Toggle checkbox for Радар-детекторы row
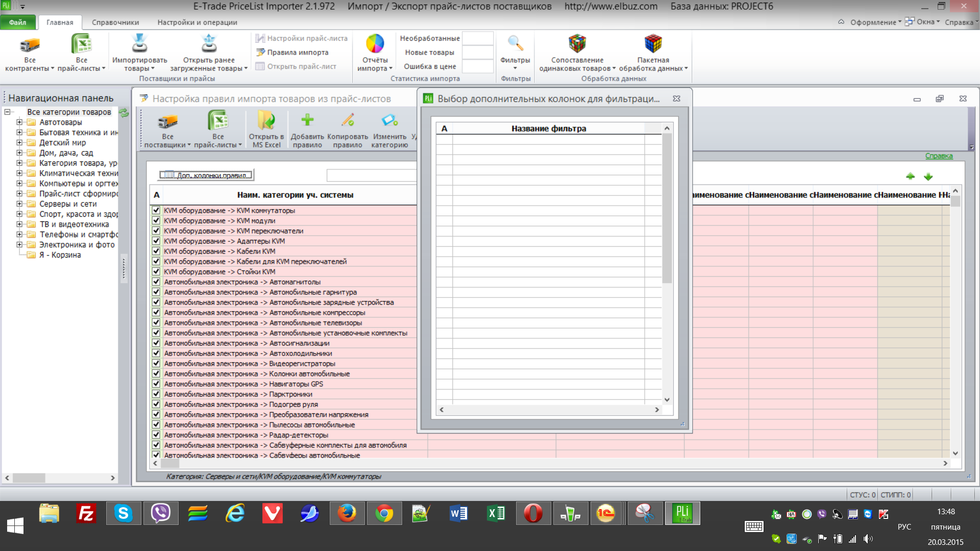The width and height of the screenshot is (980, 551). (x=156, y=435)
